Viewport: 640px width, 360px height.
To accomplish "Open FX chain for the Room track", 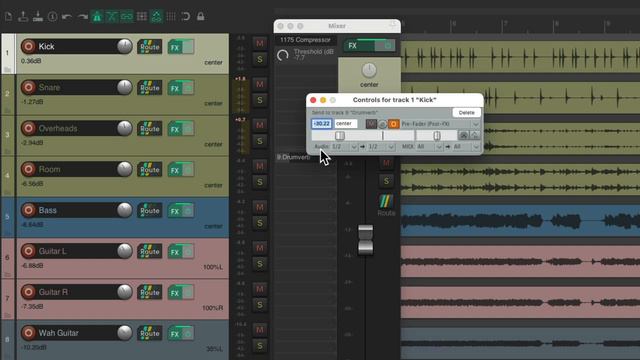I will [x=175, y=170].
